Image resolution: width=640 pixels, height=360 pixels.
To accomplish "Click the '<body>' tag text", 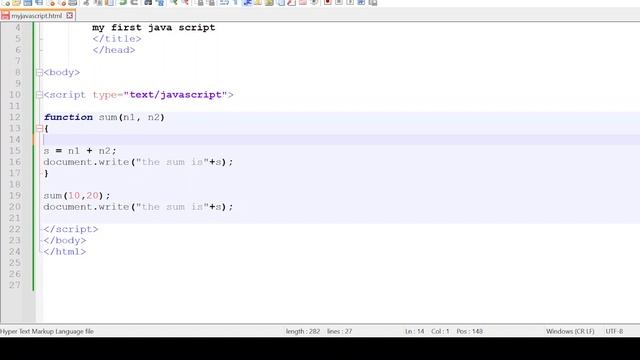I will pos(62,73).
